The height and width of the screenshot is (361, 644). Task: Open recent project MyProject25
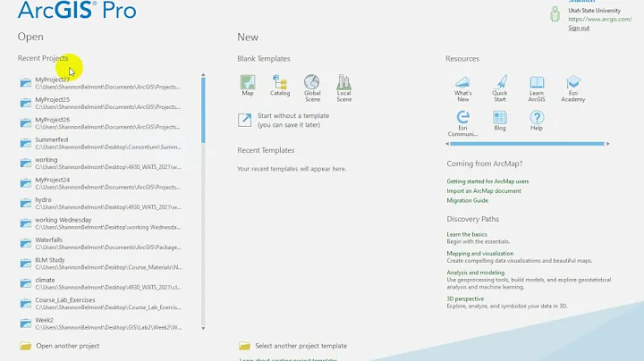100,103
